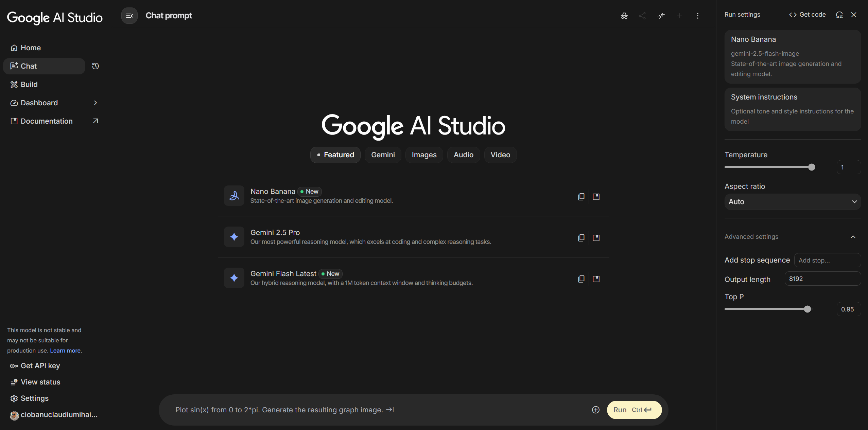Follow the Learn more link
Screen dimensions: 868x430
pos(65,351)
